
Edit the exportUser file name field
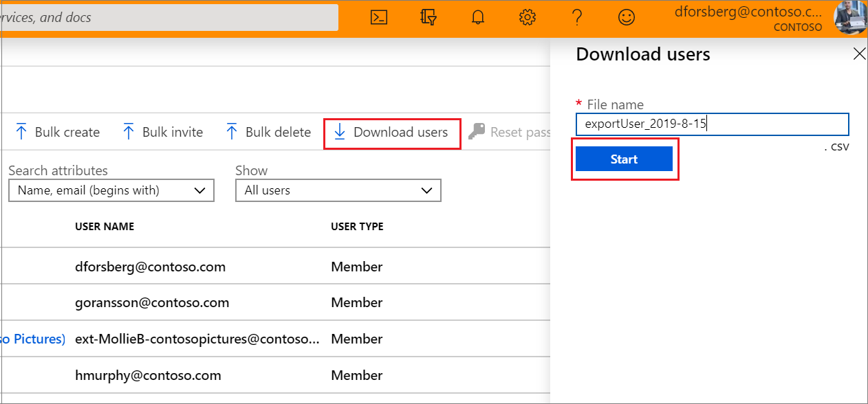click(712, 124)
